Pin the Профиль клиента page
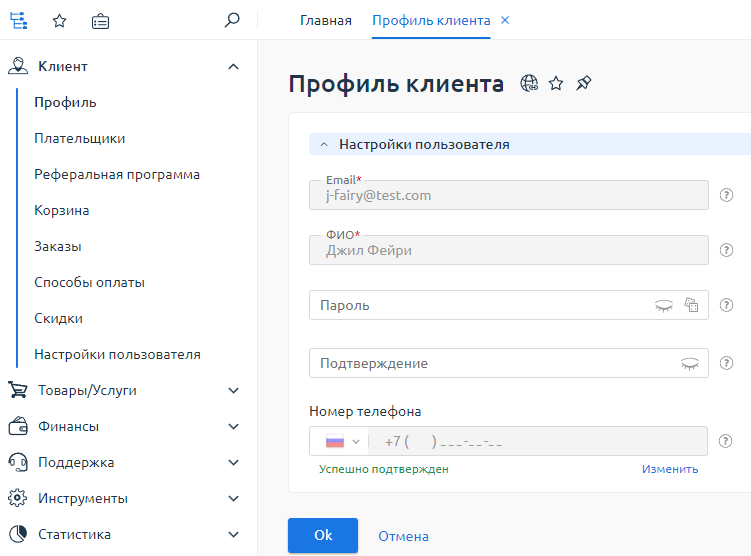The height and width of the screenshot is (556, 751). click(x=584, y=84)
